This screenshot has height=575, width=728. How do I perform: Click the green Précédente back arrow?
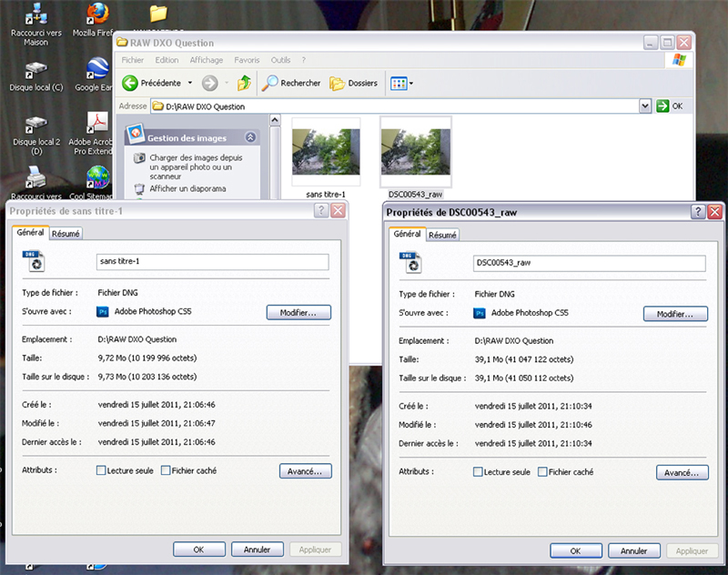click(x=130, y=83)
